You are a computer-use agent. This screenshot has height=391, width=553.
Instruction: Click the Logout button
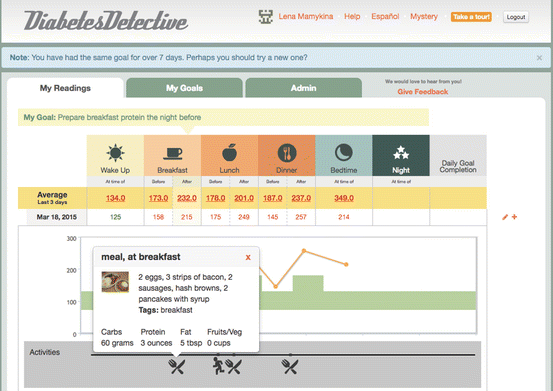pos(516,17)
